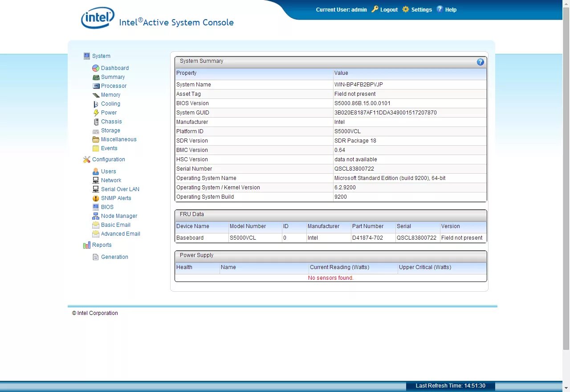Click the Processor chip icon
This screenshot has height=392, width=570.
pyautogui.click(x=96, y=86)
